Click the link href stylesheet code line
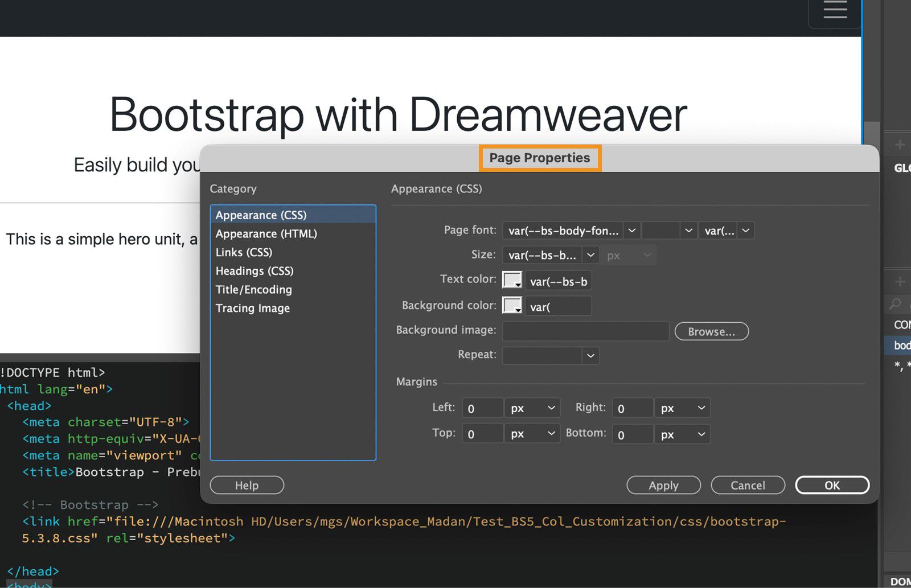The width and height of the screenshot is (911, 588). [x=404, y=529]
